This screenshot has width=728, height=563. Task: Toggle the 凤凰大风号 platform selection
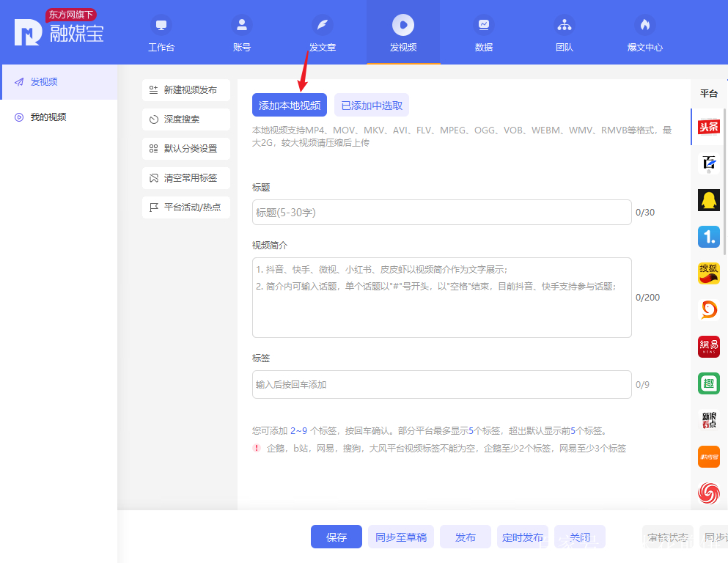point(708,493)
